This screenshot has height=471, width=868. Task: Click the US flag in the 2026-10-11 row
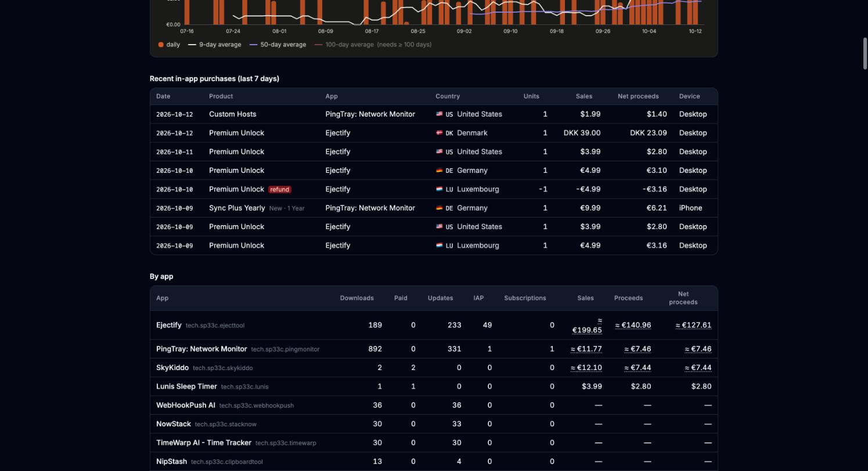pyautogui.click(x=439, y=151)
